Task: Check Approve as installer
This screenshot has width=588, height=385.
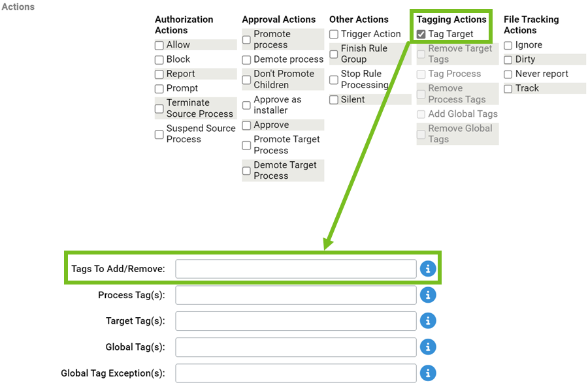Action: (x=246, y=106)
